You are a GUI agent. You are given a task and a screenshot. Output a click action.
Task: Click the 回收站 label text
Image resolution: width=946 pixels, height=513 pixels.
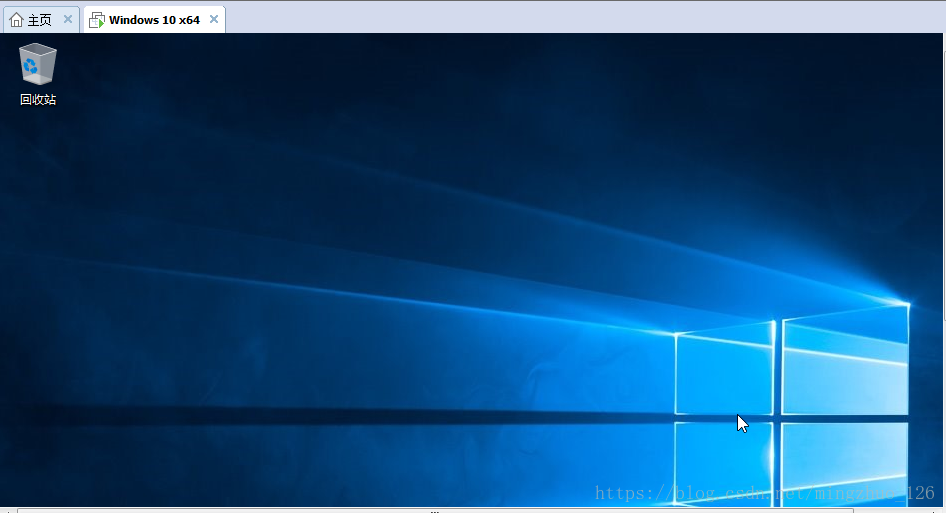[37, 100]
